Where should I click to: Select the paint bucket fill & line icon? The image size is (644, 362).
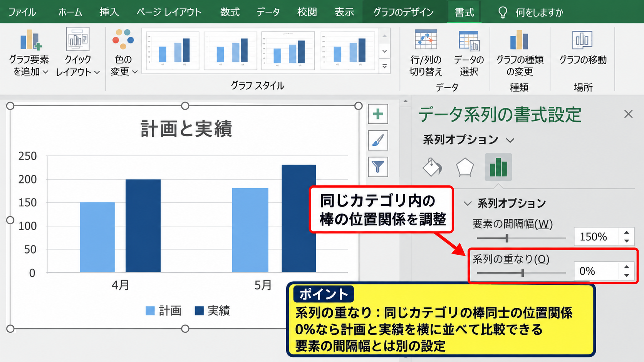pos(432,167)
